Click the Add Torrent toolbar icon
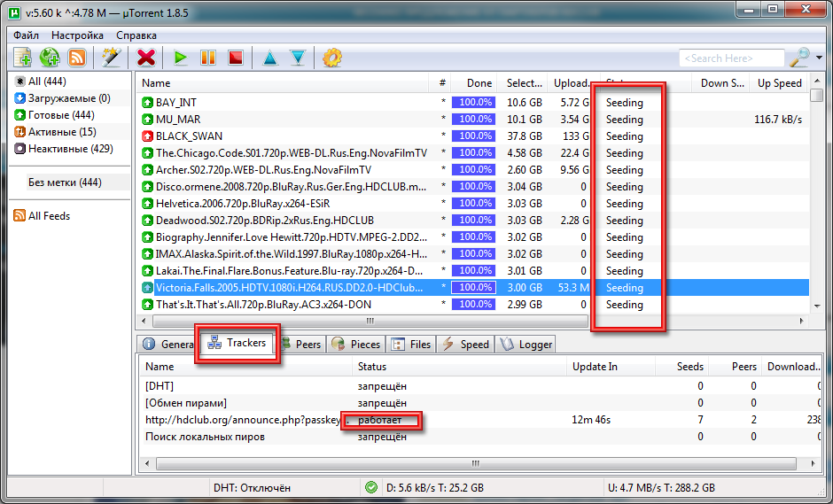The width and height of the screenshot is (833, 504). tap(22, 58)
